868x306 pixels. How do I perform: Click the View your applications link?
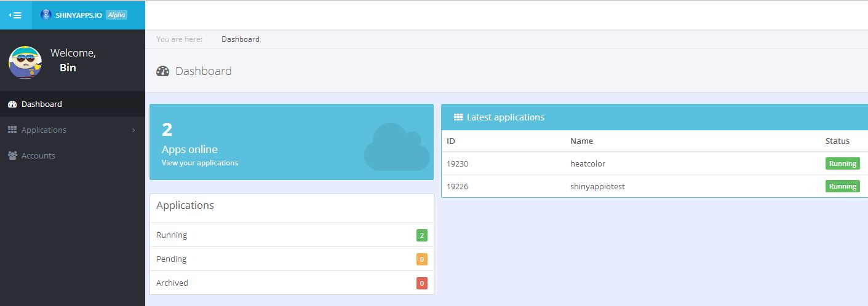199,163
